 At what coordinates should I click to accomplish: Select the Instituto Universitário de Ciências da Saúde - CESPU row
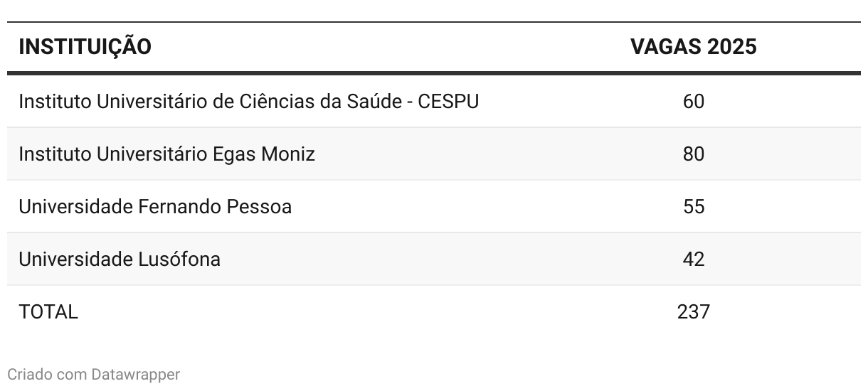[434, 102]
